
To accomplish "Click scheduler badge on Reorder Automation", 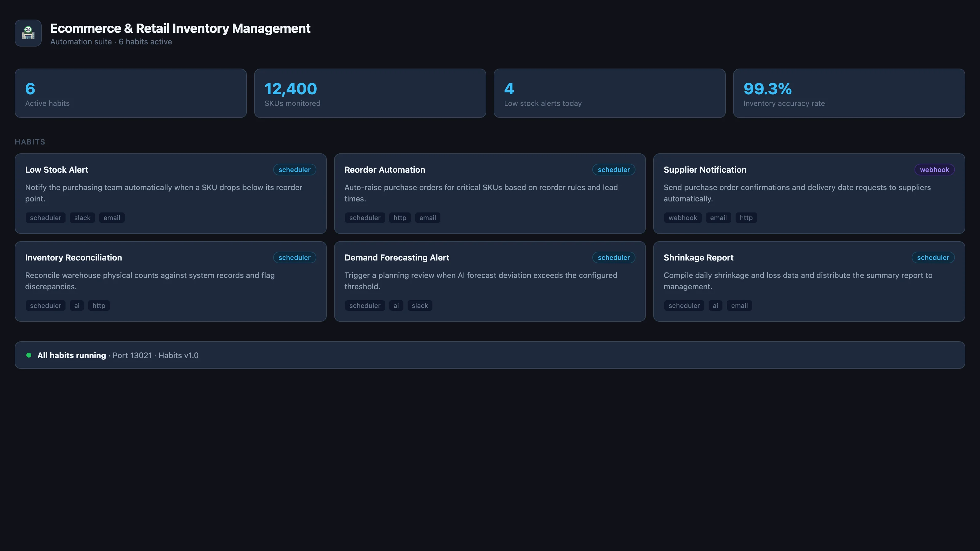I will 614,170.
